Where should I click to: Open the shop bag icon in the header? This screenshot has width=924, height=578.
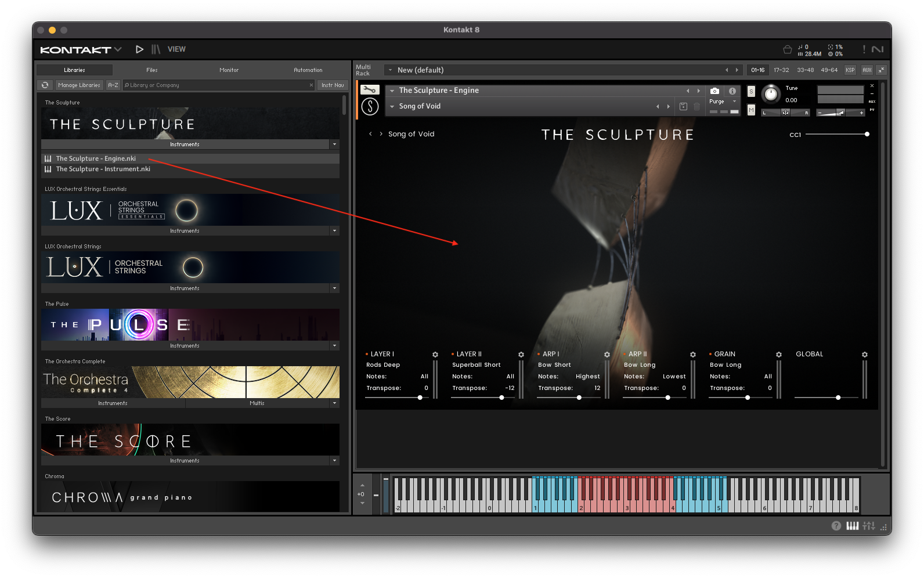point(787,50)
